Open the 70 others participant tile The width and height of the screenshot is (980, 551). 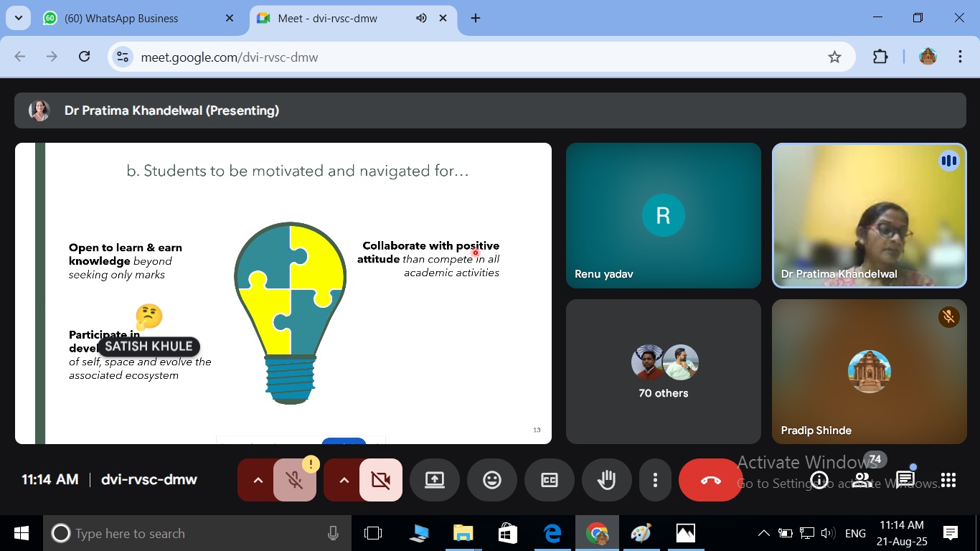click(663, 372)
